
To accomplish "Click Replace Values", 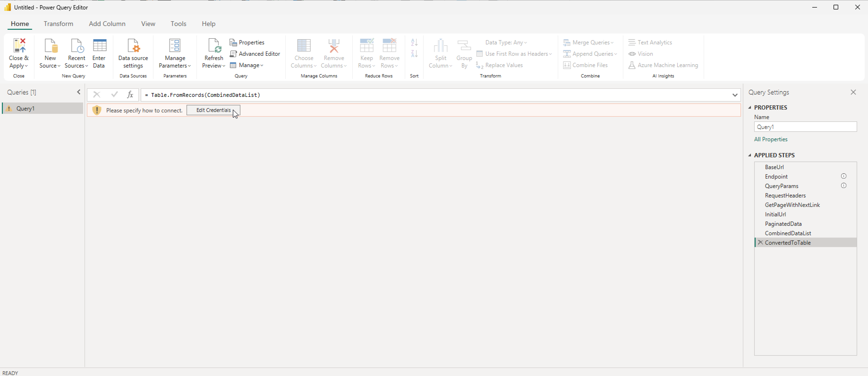I will [x=499, y=65].
